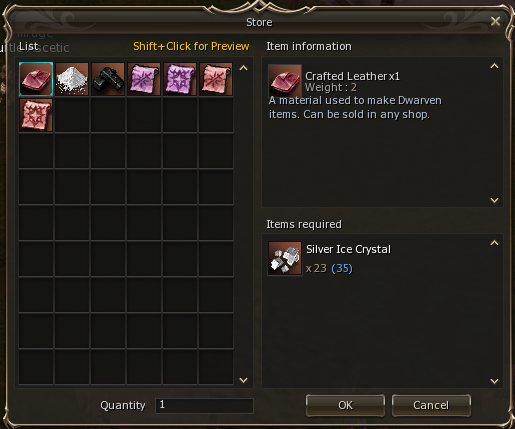The height and width of the screenshot is (429, 515).
Task: Select the Crafted Leather item in the list
Action: tap(36, 79)
